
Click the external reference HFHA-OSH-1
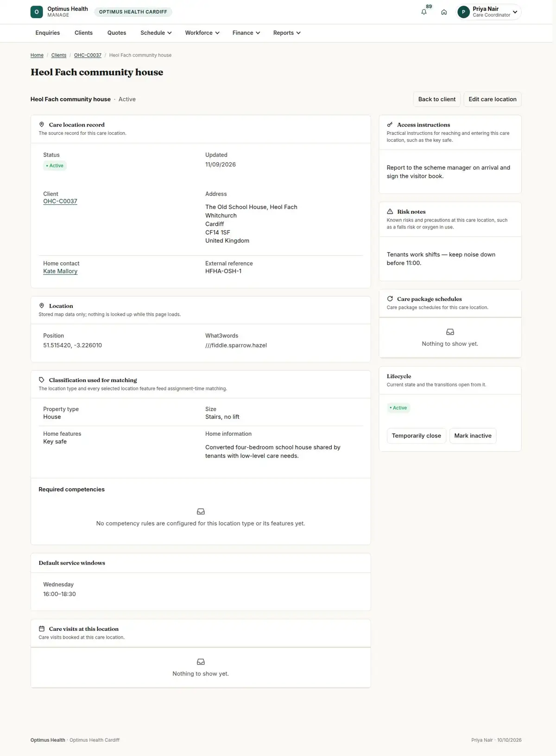coord(223,271)
